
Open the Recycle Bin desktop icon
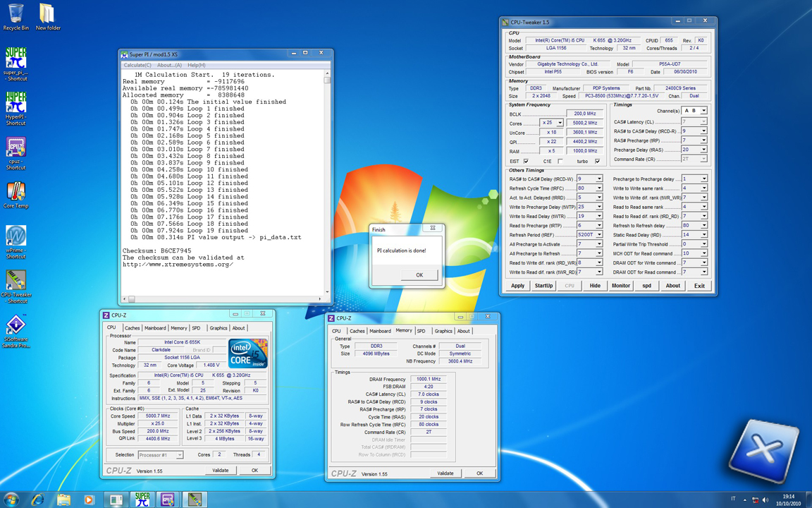(x=16, y=16)
